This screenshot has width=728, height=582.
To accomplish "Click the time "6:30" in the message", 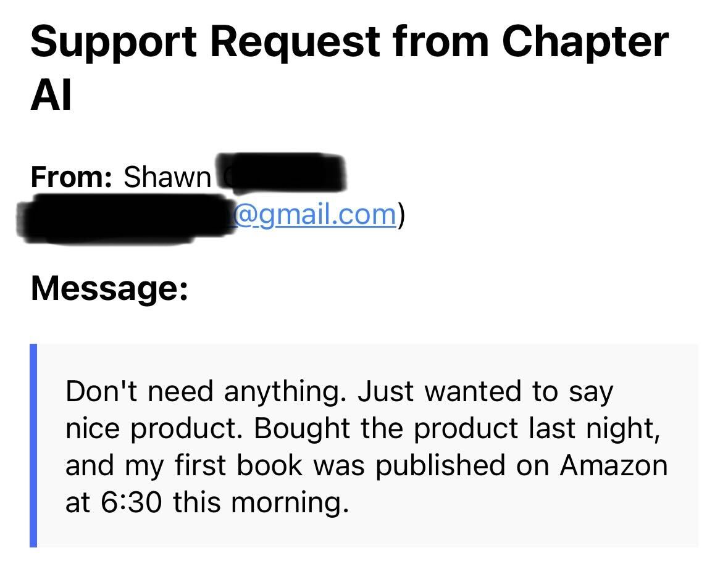I will (132, 502).
